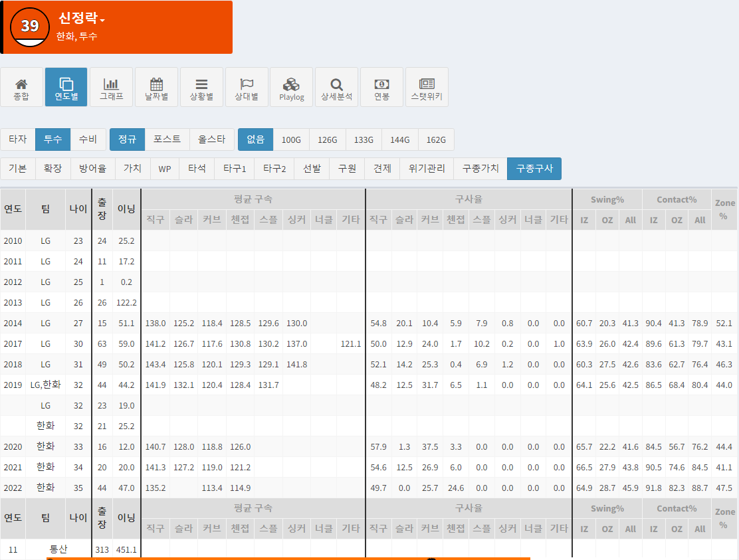The image size is (739, 560).
Task: Open the 구원 relief tab
Action: tap(347, 169)
